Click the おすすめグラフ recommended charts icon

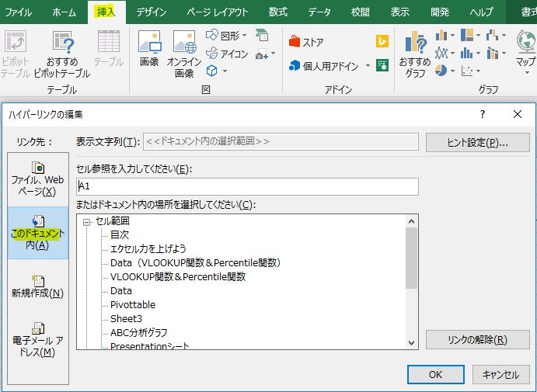click(414, 54)
